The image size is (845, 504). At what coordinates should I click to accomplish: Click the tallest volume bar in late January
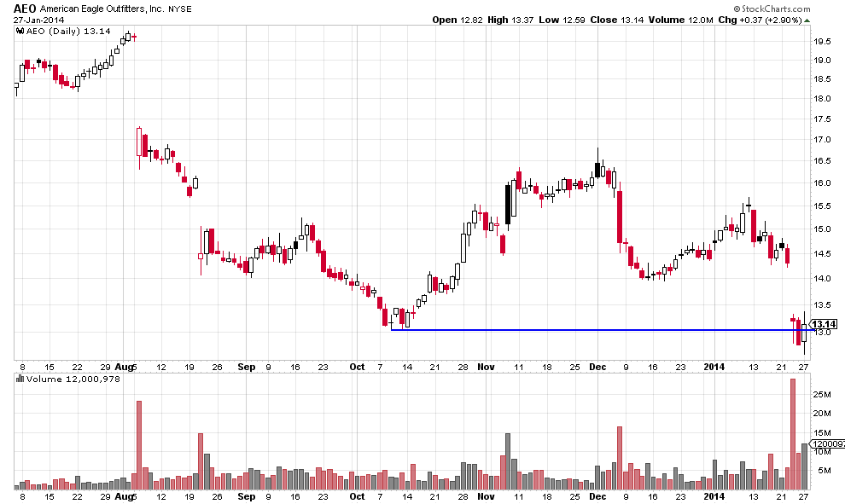pos(793,434)
